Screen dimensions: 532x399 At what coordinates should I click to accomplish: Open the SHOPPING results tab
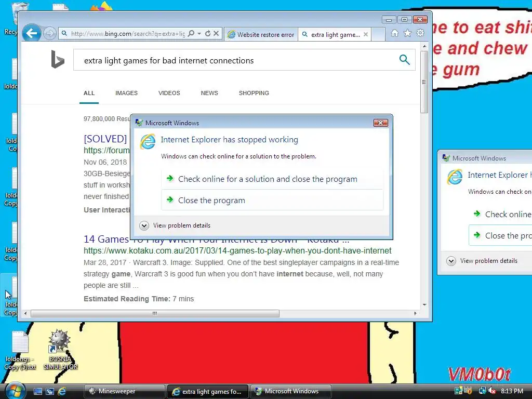[254, 93]
